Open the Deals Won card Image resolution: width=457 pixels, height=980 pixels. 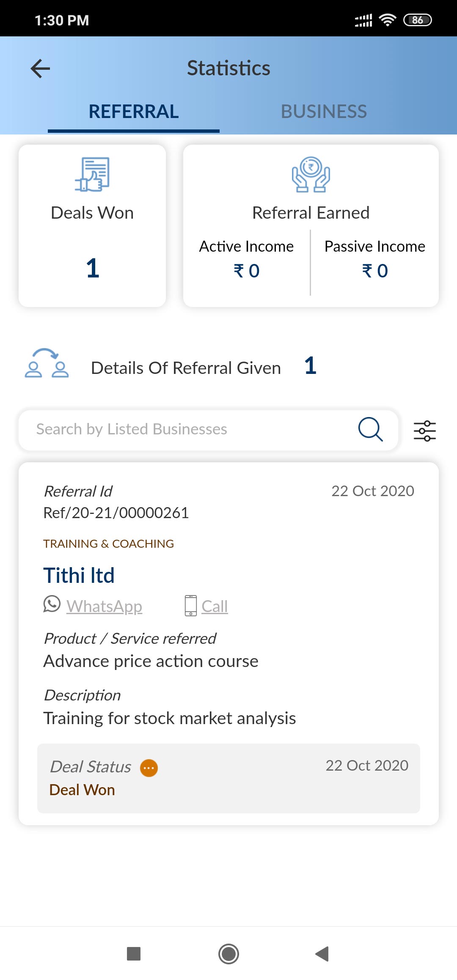(x=92, y=226)
